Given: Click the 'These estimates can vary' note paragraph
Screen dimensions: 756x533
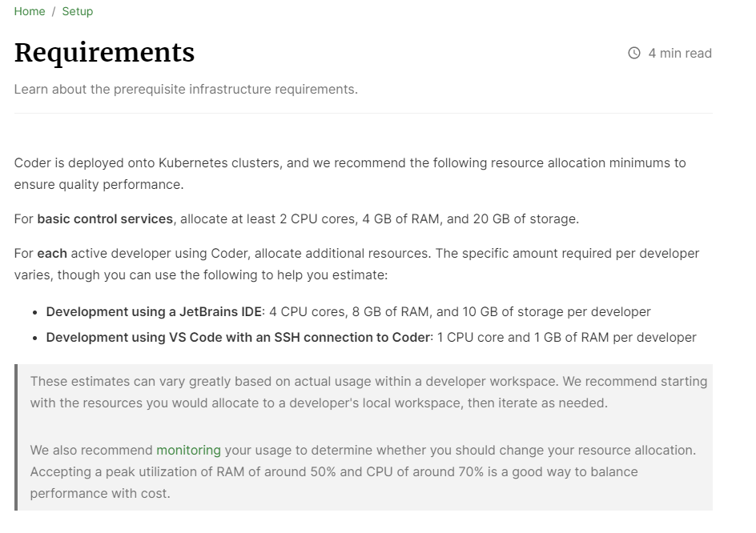Looking at the screenshot, I should 369,392.
